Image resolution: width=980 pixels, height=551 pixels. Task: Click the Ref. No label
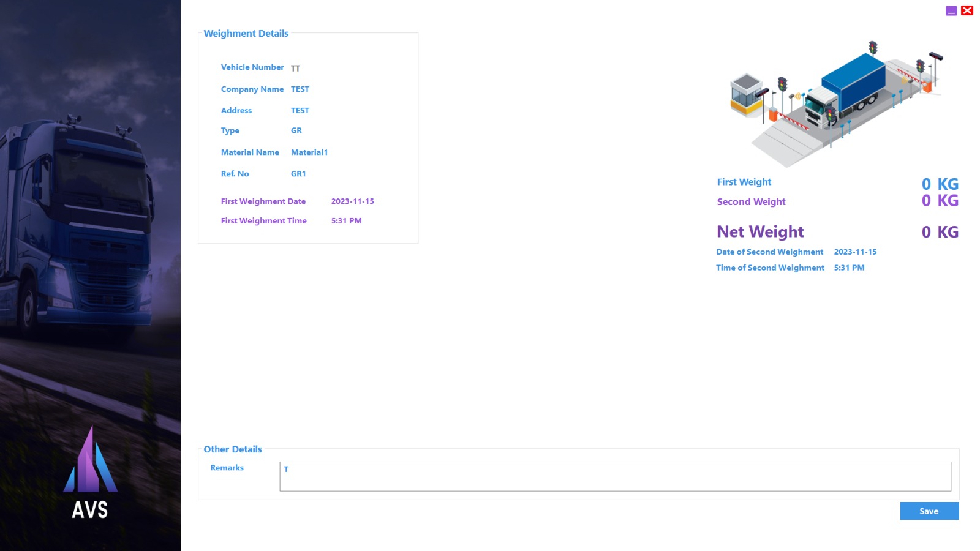coord(235,174)
